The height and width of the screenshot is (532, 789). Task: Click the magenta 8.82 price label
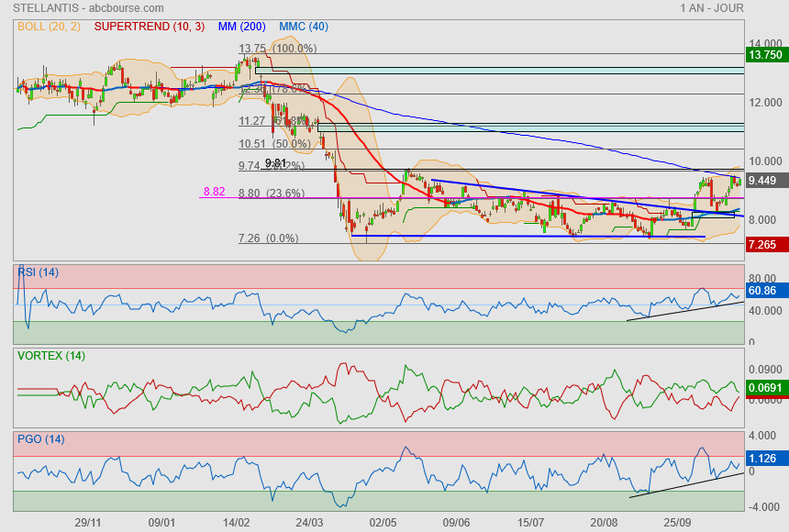tap(214, 193)
